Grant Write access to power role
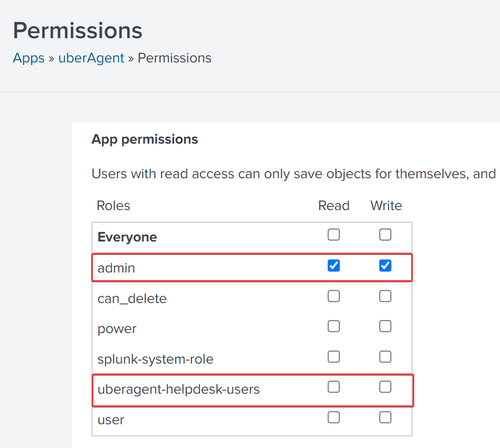This screenshot has height=448, width=500. click(385, 326)
